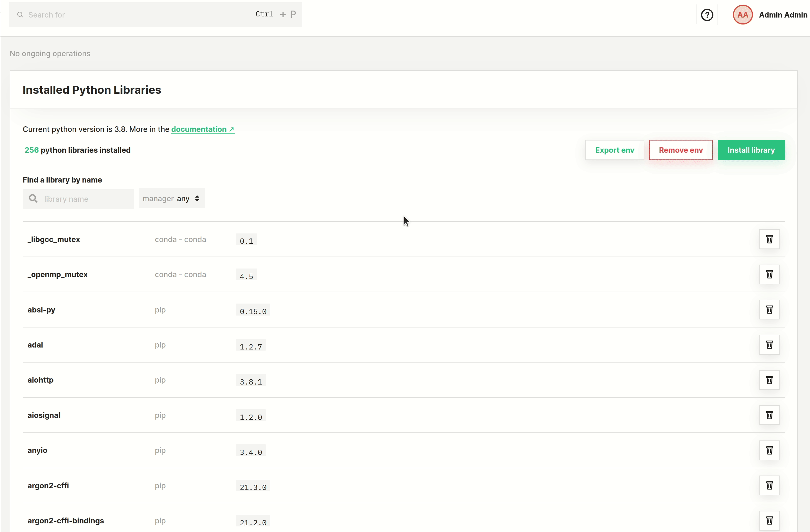Click conda - conda for _openmp_mutex
This screenshot has width=810, height=532.
[x=180, y=275]
